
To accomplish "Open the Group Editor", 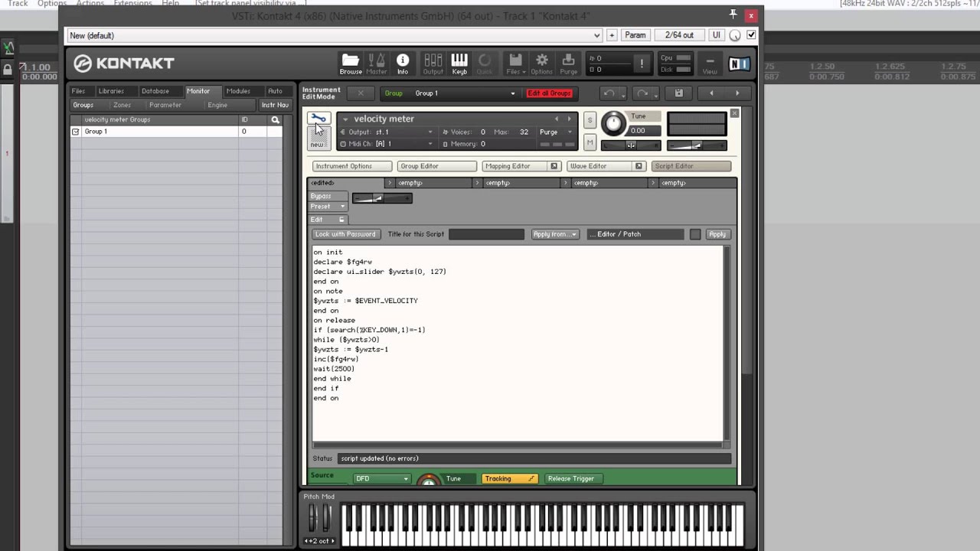I will 436,166.
